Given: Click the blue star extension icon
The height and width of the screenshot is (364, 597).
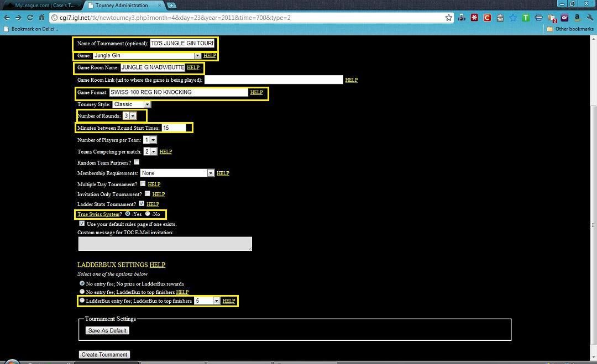Looking at the screenshot, I should [513, 18].
